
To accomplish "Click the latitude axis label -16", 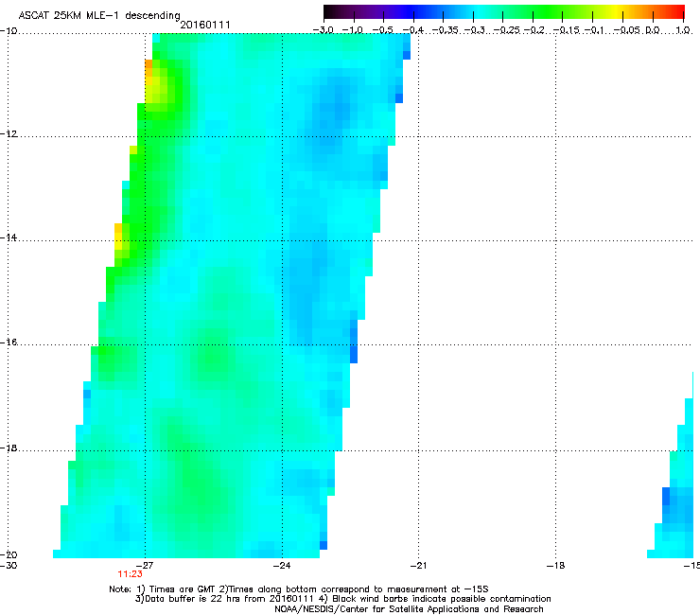I will [9, 343].
